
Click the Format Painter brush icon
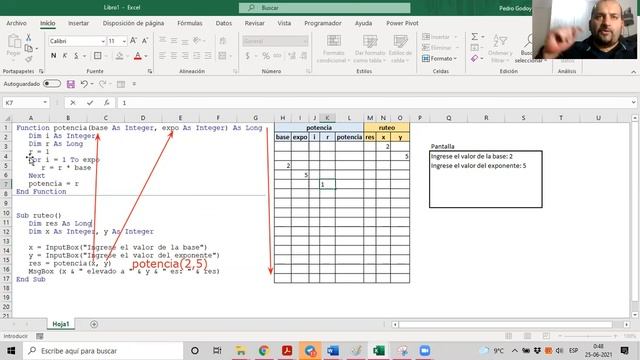pyautogui.click(x=29, y=59)
